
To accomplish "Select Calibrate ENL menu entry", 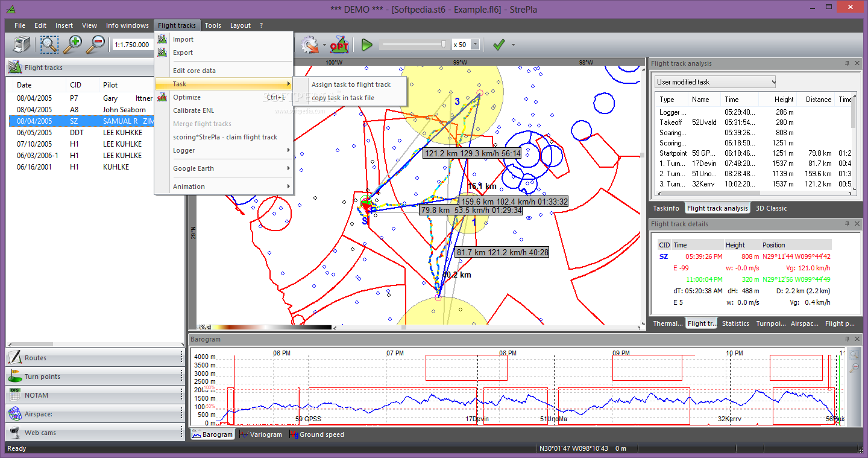I will tap(224, 110).
